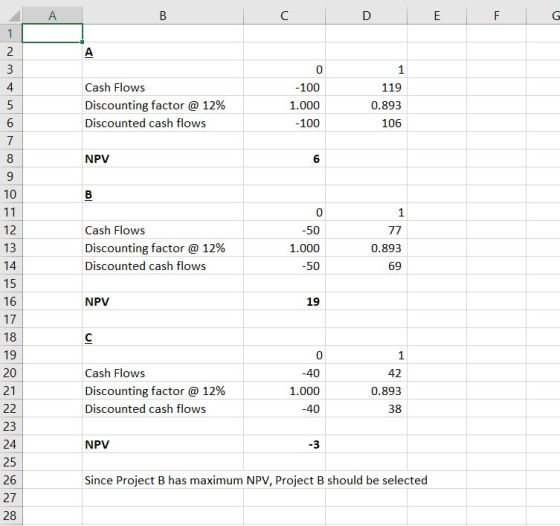Click the underlined project 'B' heading cell
This screenshot has width=560, height=526.
[163, 194]
